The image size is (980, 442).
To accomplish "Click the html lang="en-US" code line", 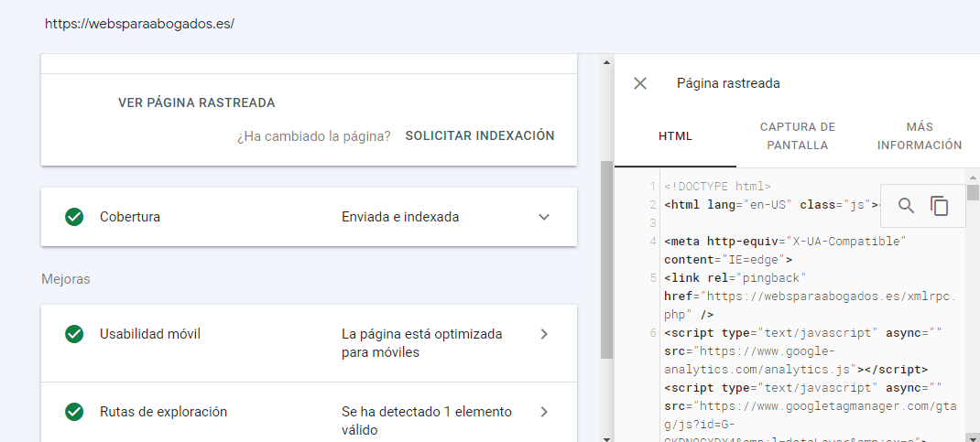I will pos(772,205).
